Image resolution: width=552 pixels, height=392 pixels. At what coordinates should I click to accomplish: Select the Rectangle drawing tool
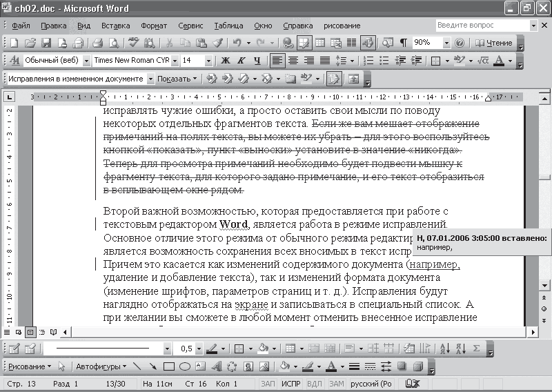click(170, 366)
